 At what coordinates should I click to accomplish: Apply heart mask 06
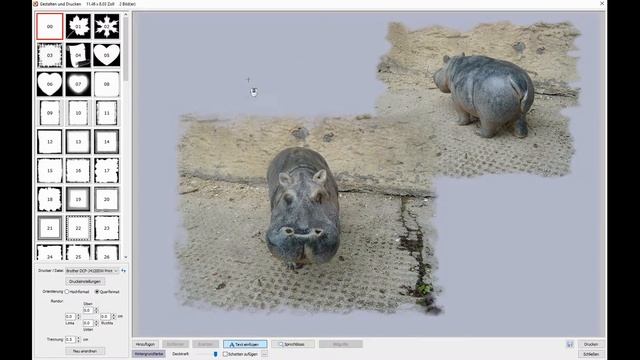[x=50, y=84]
